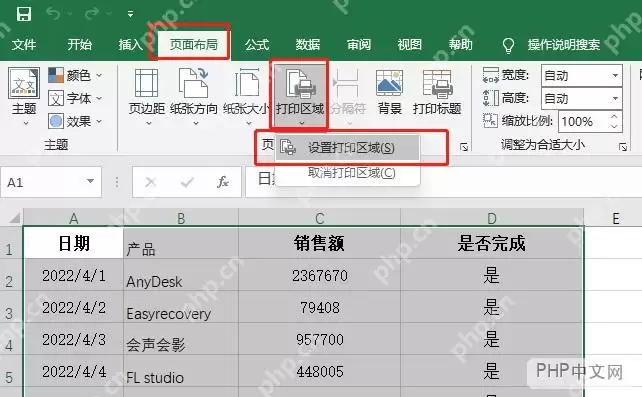Open the 颜色 theme colors dropdown
Image resolution: width=642 pixels, height=397 pixels.
pos(75,75)
